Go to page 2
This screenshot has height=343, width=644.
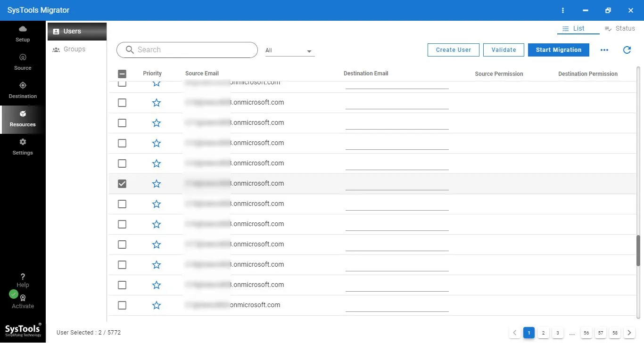[543, 333]
